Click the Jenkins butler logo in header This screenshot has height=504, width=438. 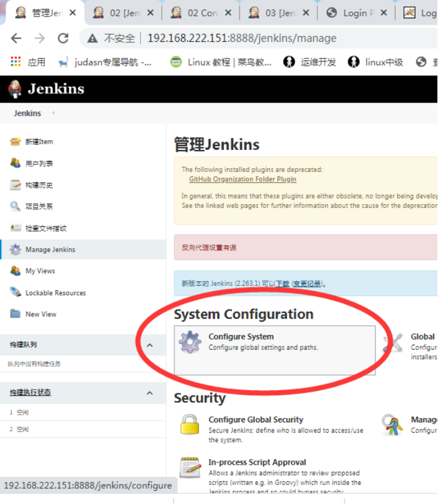(x=15, y=89)
